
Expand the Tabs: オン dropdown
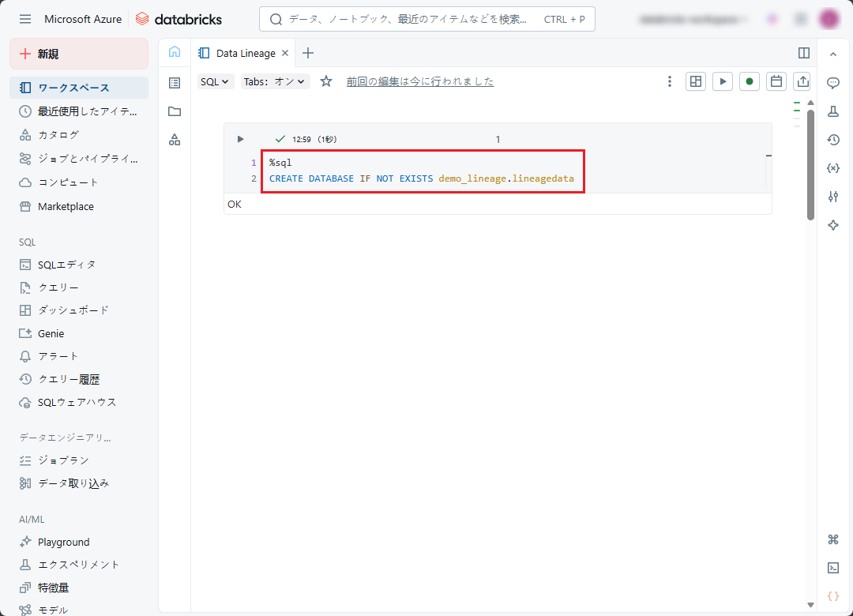[275, 81]
